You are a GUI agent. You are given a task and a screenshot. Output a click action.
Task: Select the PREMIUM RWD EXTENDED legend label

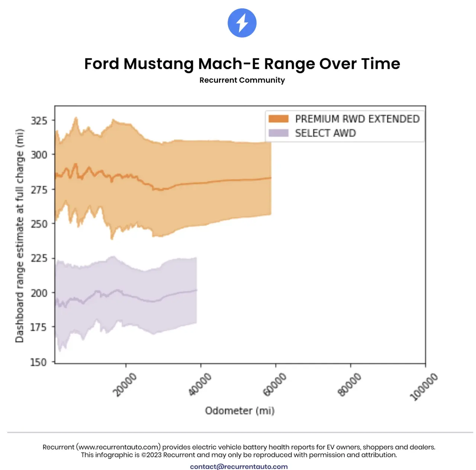357,119
